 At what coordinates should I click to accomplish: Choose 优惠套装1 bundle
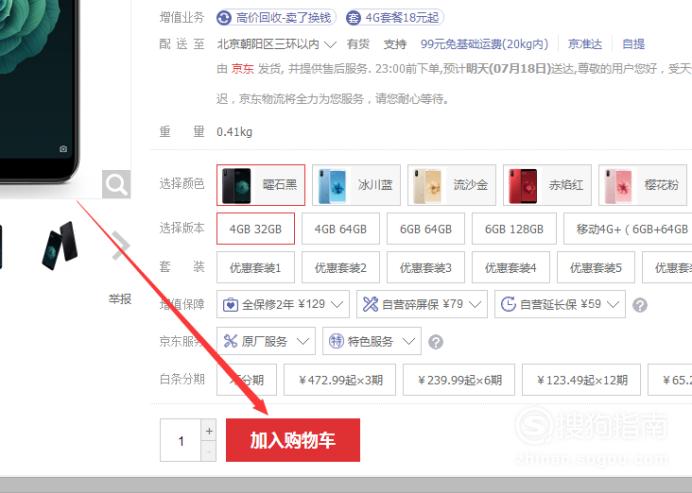(x=256, y=267)
